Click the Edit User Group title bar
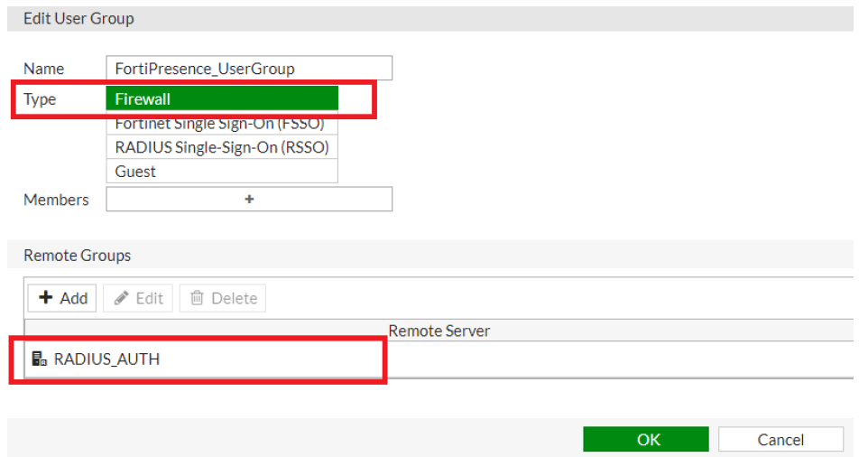The height and width of the screenshot is (457, 868). (x=78, y=18)
